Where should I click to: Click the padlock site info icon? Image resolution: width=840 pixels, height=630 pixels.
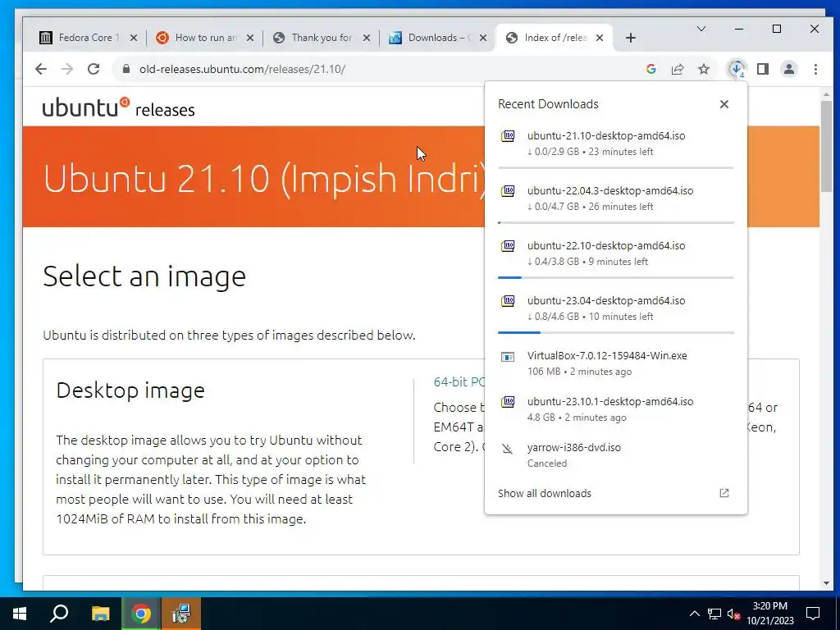point(126,69)
